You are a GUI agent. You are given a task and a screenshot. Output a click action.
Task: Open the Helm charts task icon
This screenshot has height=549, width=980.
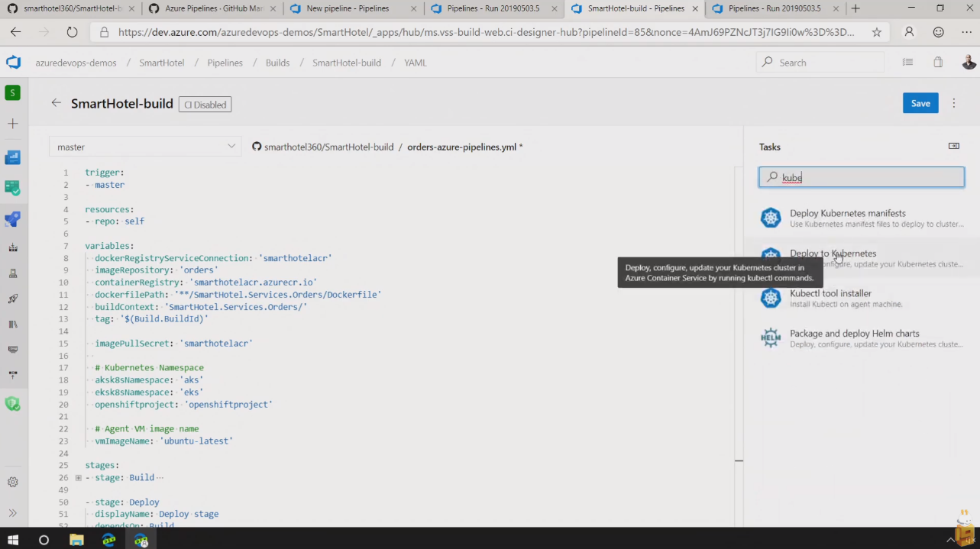click(x=771, y=337)
